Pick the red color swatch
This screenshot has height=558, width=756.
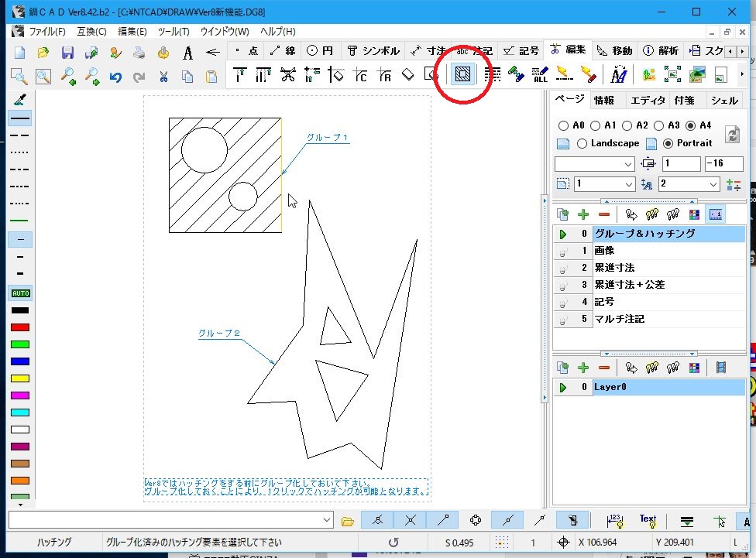click(x=20, y=327)
